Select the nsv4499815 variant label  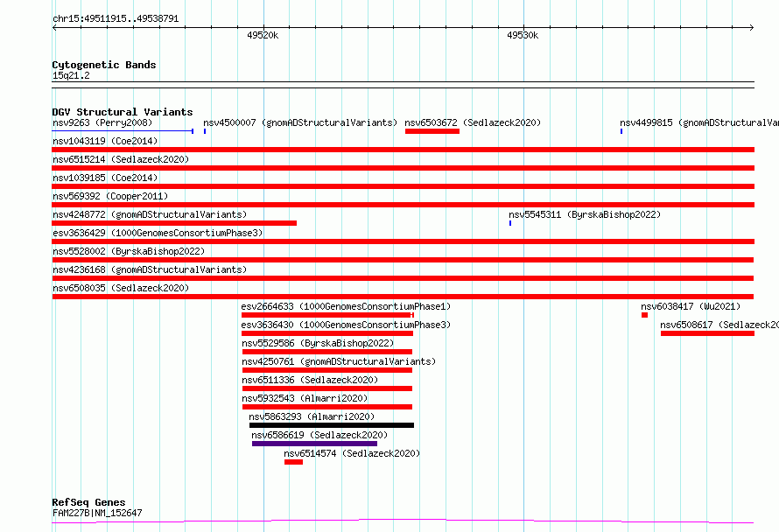pyautogui.click(x=699, y=122)
